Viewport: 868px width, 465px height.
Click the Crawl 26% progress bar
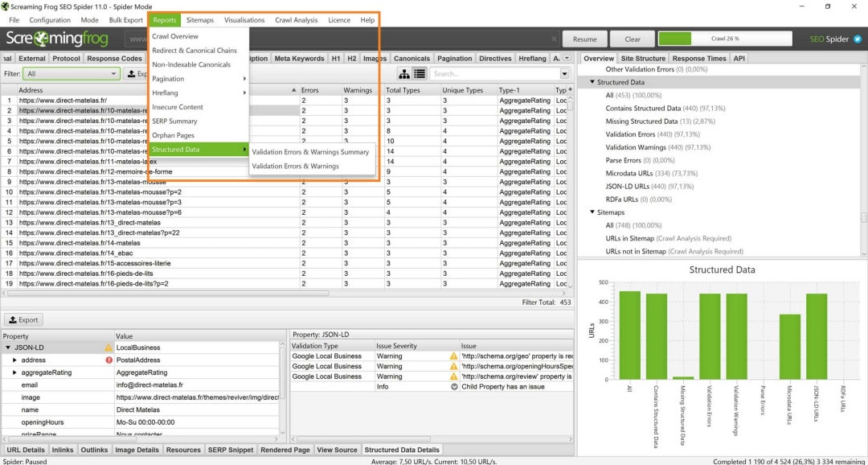724,39
